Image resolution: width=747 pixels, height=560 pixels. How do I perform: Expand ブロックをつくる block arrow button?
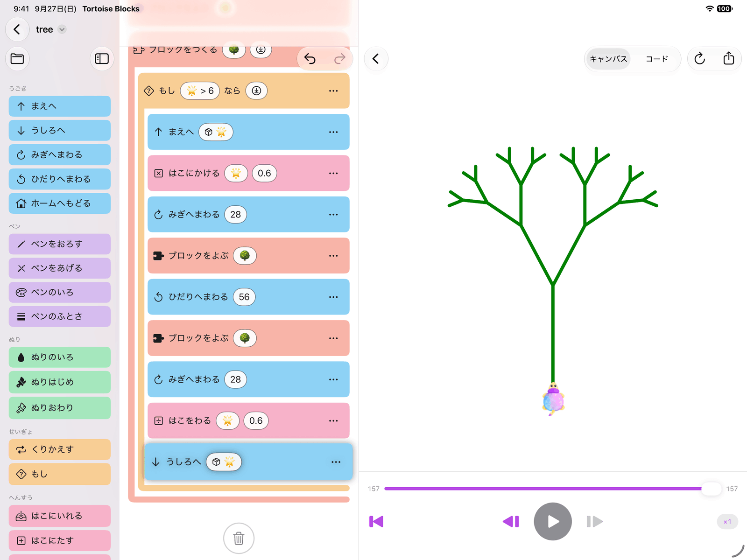coord(261,49)
